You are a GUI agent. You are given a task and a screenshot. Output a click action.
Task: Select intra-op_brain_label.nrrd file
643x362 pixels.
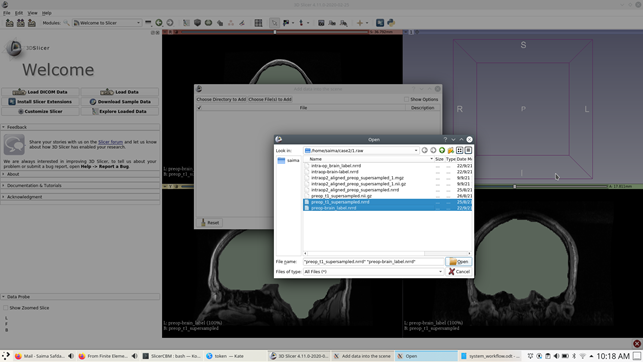[336, 166]
